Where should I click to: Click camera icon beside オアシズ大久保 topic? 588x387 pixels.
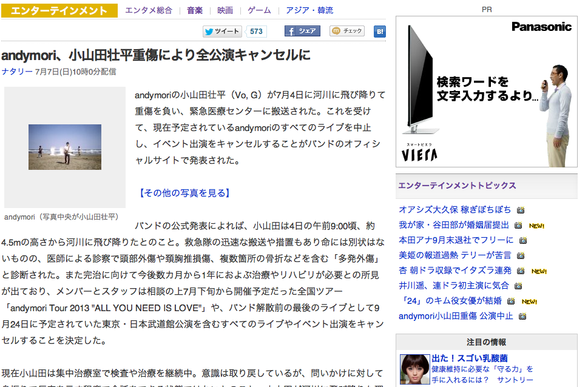pos(521,210)
